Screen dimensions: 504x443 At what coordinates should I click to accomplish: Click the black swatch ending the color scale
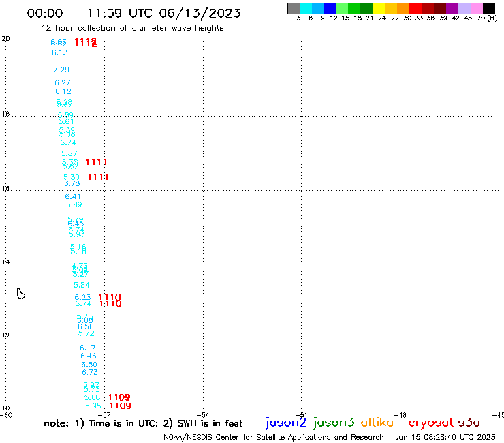pyautogui.click(x=489, y=8)
